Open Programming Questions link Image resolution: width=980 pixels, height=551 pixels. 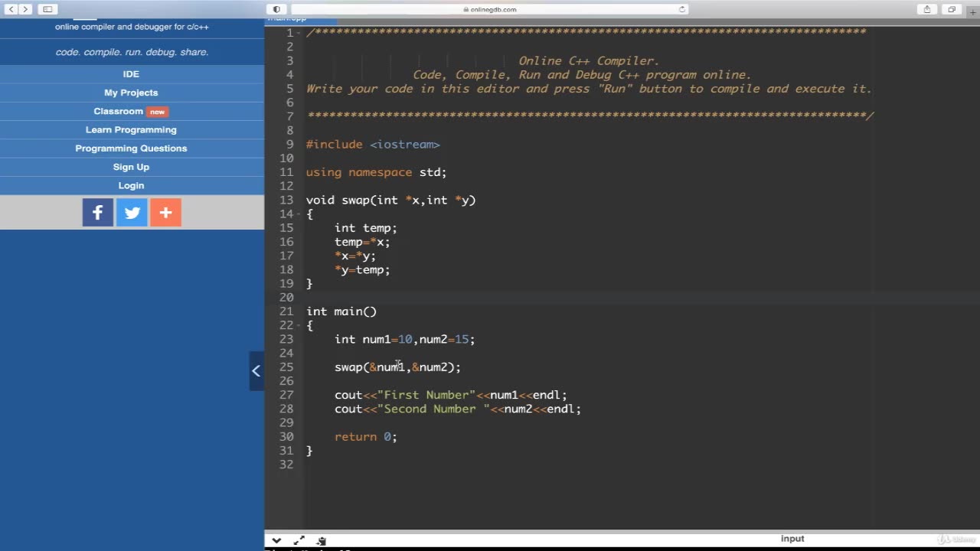(131, 148)
